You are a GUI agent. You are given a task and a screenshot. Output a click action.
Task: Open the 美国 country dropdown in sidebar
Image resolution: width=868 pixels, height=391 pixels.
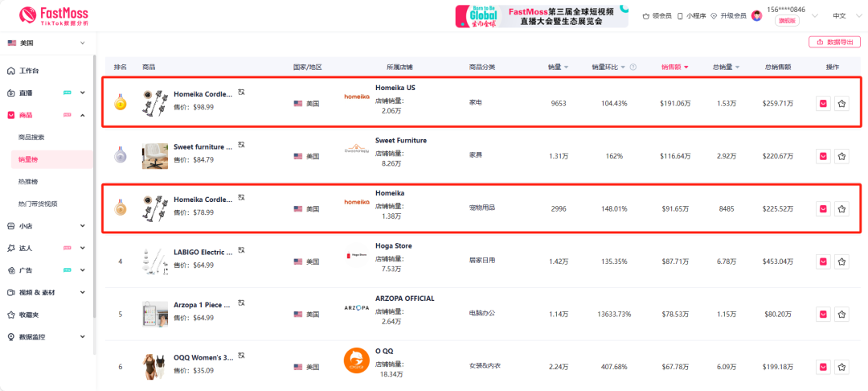[x=47, y=43]
